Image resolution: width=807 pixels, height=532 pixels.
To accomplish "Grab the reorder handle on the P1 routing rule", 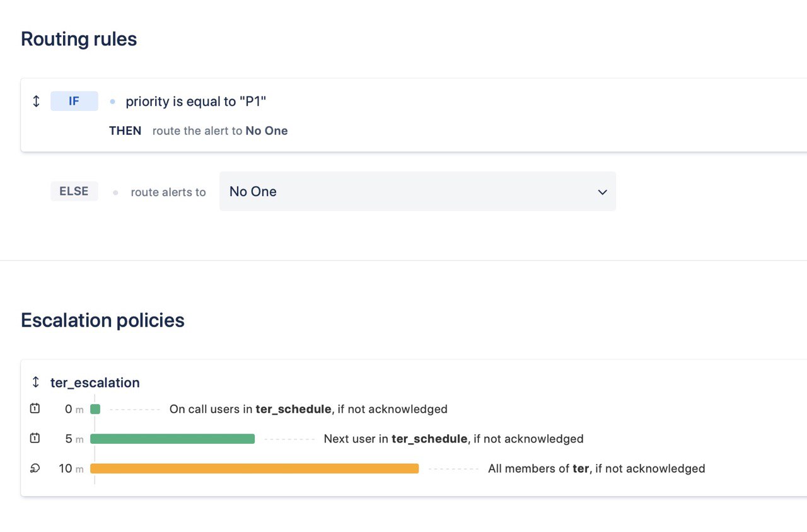I will pos(36,101).
